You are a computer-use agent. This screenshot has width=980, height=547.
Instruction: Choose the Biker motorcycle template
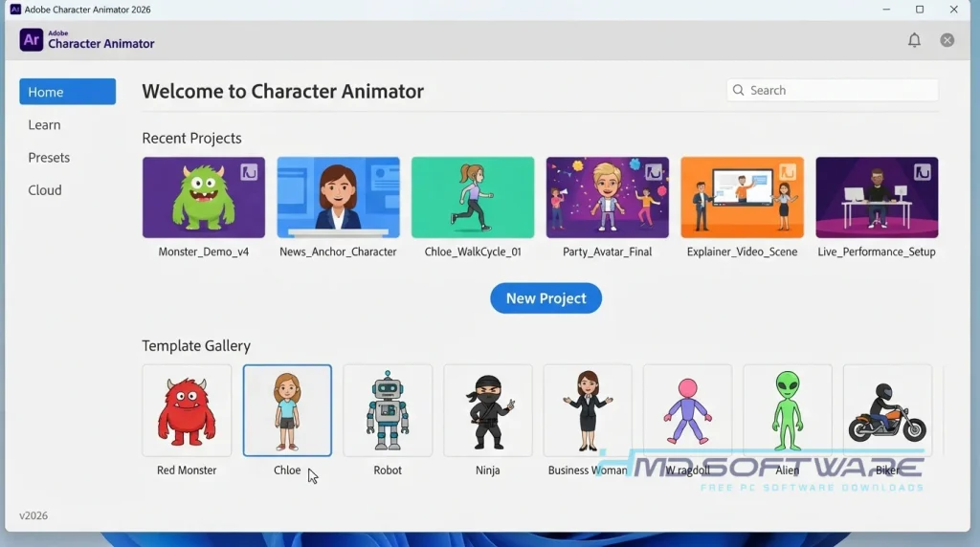887,410
